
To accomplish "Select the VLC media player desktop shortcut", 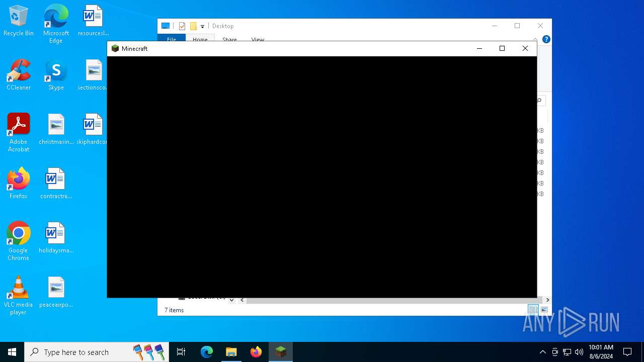I will coord(19,295).
